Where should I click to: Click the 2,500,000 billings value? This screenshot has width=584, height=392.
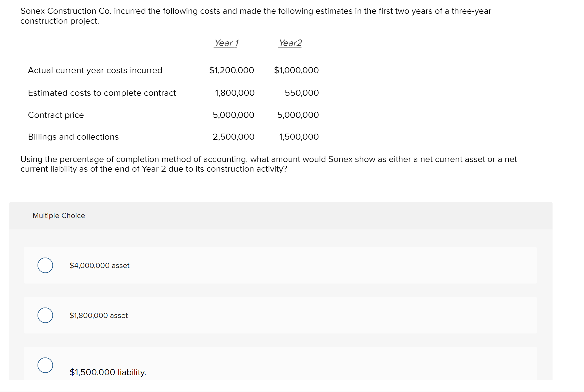(233, 137)
